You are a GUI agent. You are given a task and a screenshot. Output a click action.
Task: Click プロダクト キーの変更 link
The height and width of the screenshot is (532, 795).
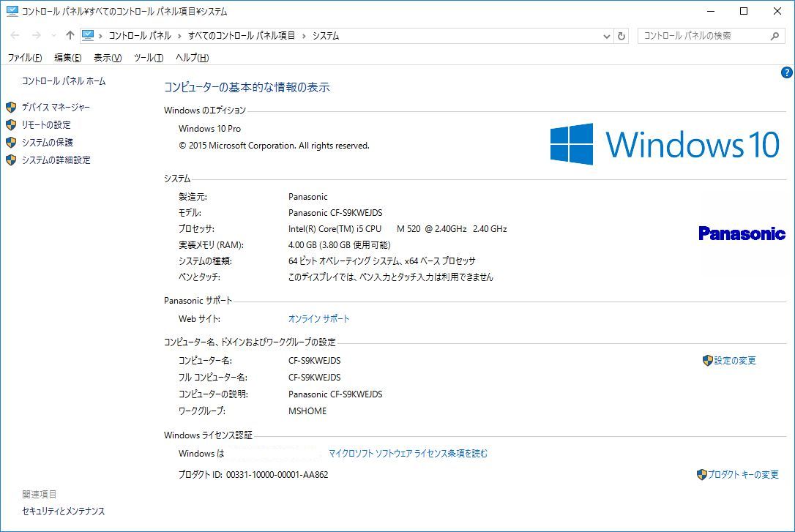click(742, 474)
